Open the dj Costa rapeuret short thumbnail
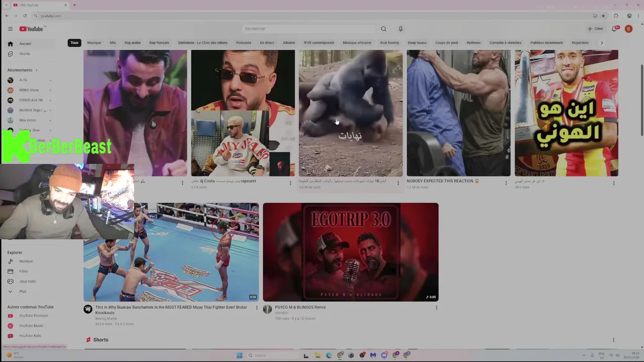Viewport: 644px width, 362px height. 243,113
